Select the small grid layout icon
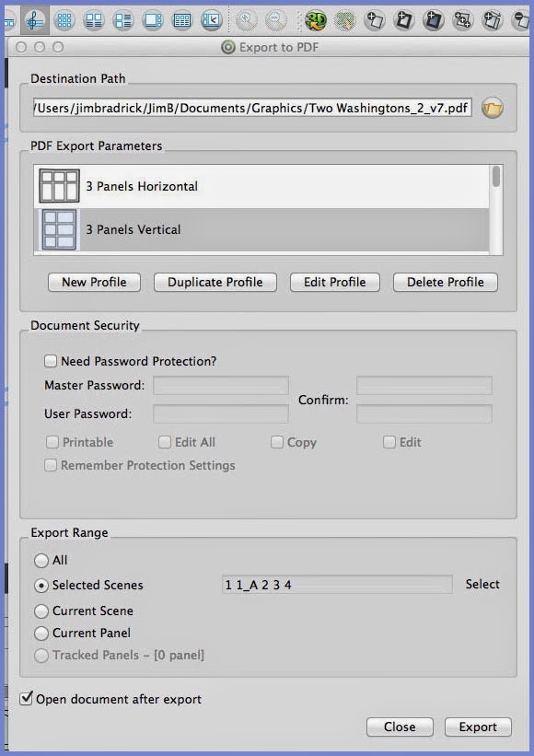This screenshot has width=534, height=756. 64,20
